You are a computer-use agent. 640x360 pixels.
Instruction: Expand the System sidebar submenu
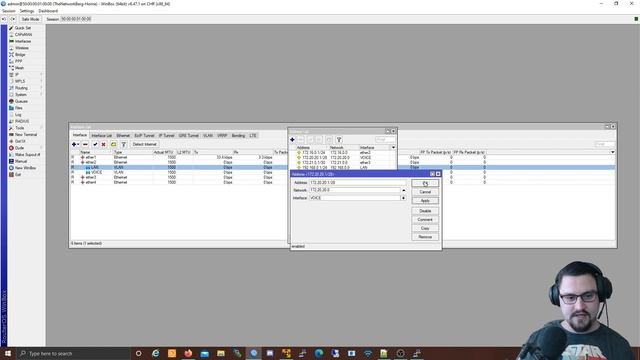[22, 94]
